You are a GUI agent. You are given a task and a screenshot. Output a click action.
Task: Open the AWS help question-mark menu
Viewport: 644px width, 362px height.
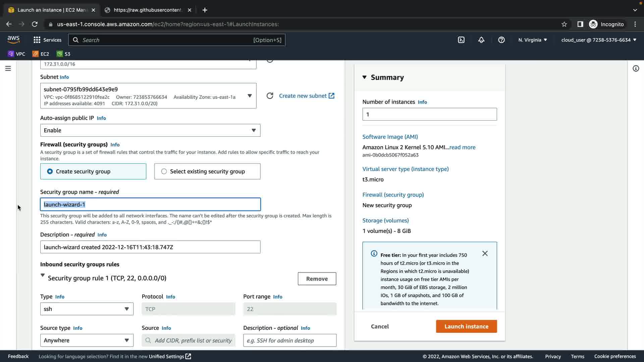coord(501,40)
